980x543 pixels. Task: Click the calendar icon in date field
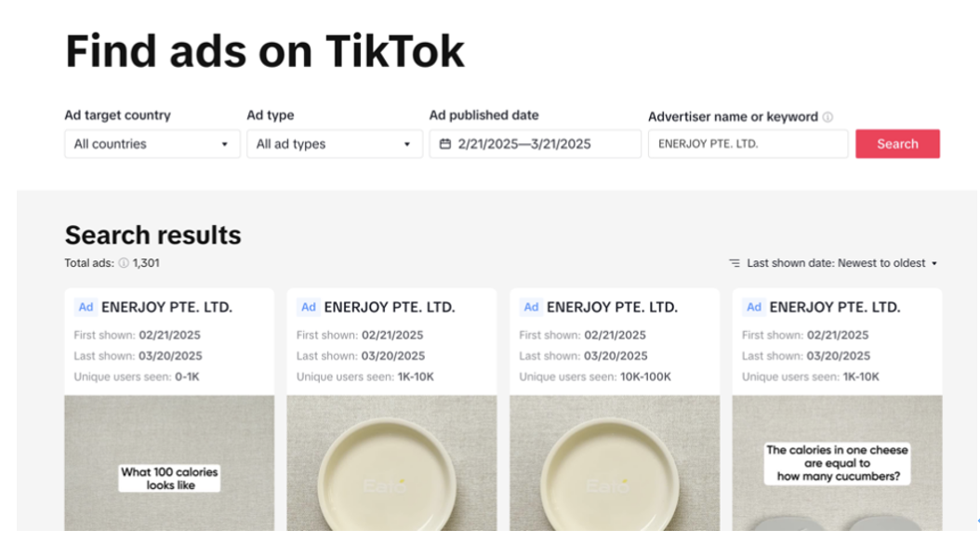coord(445,144)
